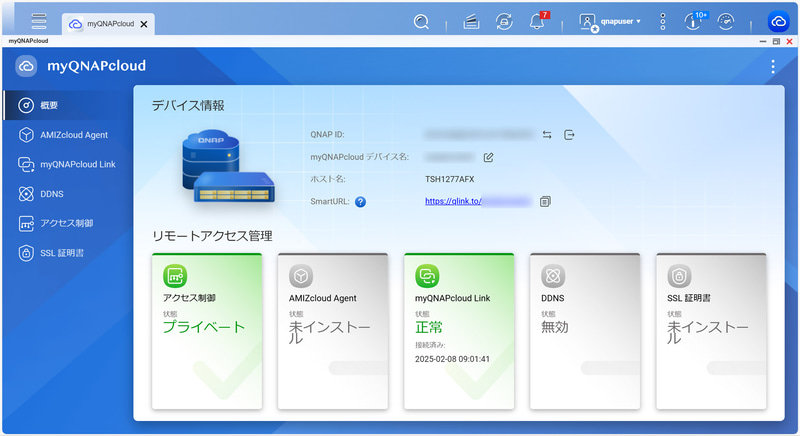Select SSL 証明書 in the sidebar
The height and width of the screenshot is (436, 800).
coord(68,253)
